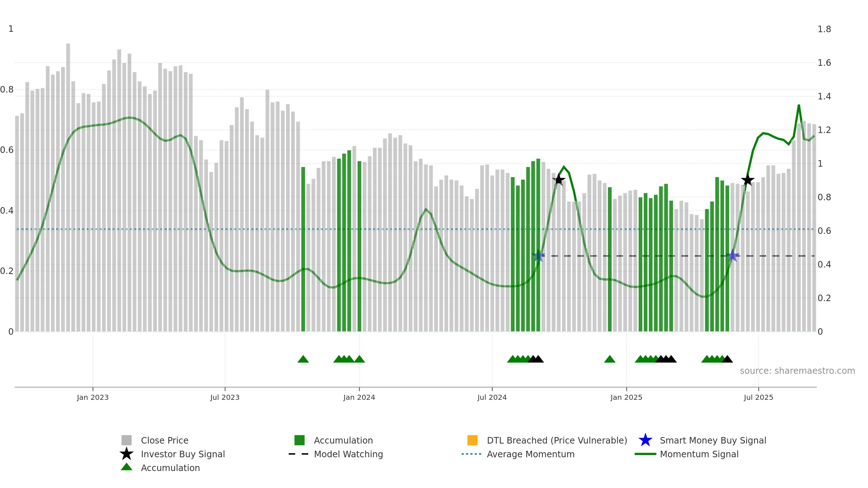Click the Jul 2025 axis label
This screenshot has width=868, height=488.
[758, 398]
